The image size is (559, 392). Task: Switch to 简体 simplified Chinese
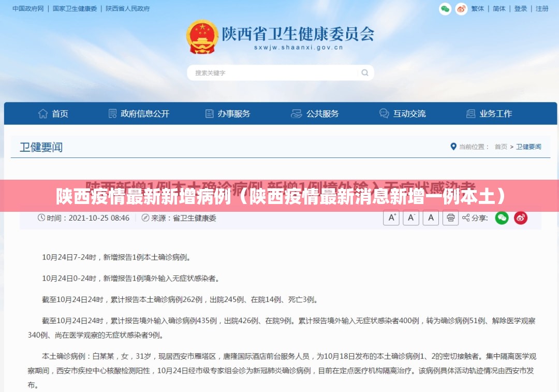(x=499, y=9)
